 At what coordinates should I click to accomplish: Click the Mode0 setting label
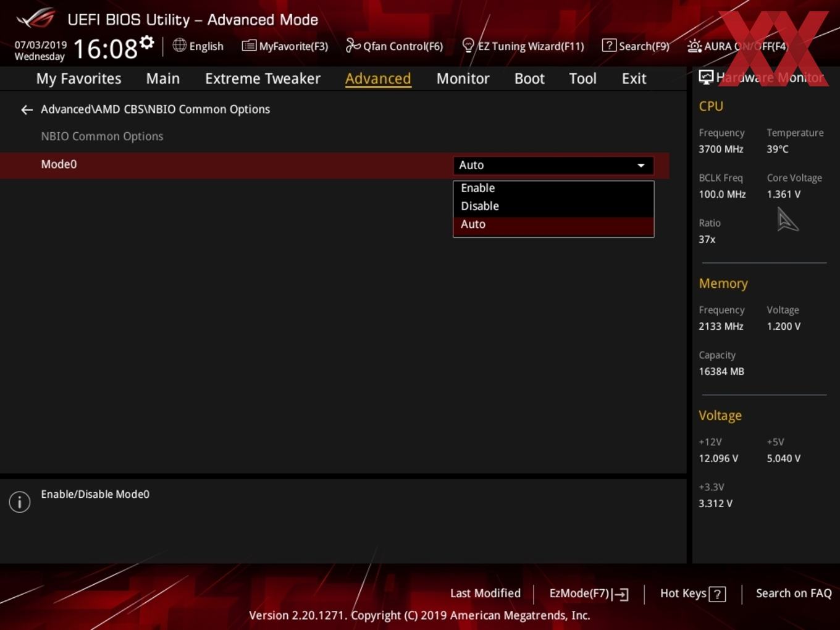(x=59, y=164)
